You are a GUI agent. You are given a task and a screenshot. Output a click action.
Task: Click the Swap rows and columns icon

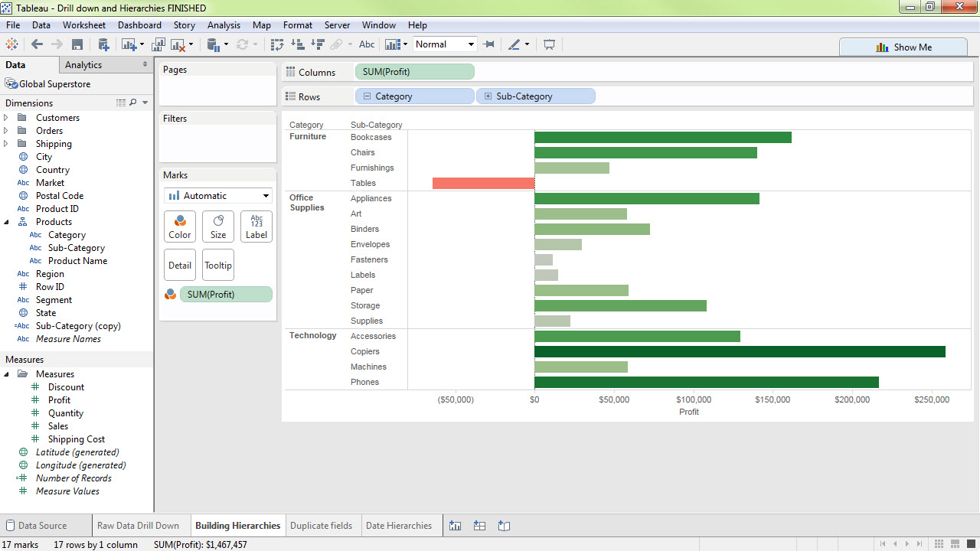tap(277, 44)
